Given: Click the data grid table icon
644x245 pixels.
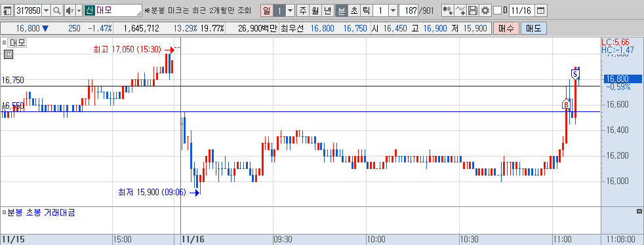Looking at the screenshot, I should point(9,54).
